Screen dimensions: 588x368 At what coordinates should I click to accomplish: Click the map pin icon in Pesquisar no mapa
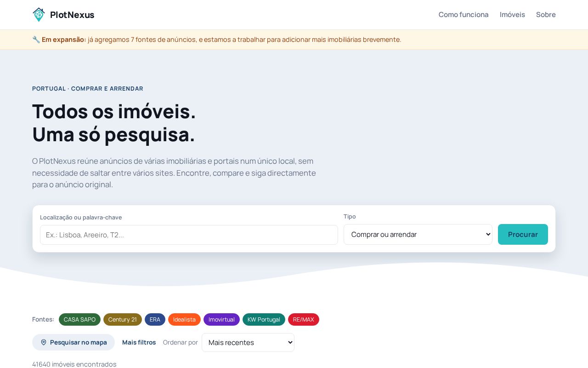coord(44,342)
